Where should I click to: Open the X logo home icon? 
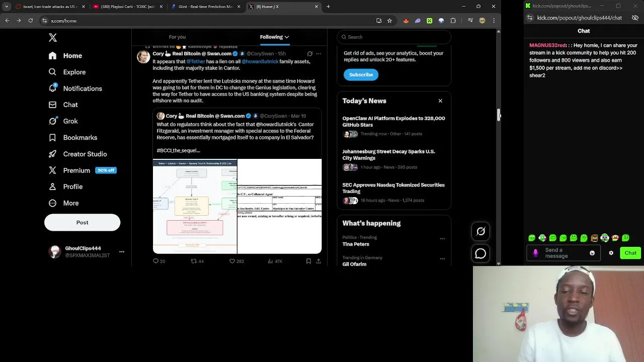(53, 38)
